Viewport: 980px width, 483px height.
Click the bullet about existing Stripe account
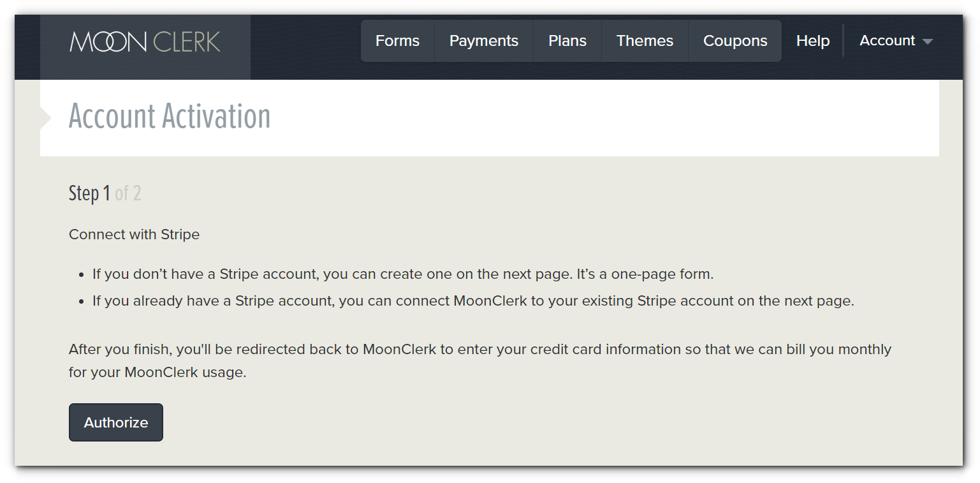(473, 301)
